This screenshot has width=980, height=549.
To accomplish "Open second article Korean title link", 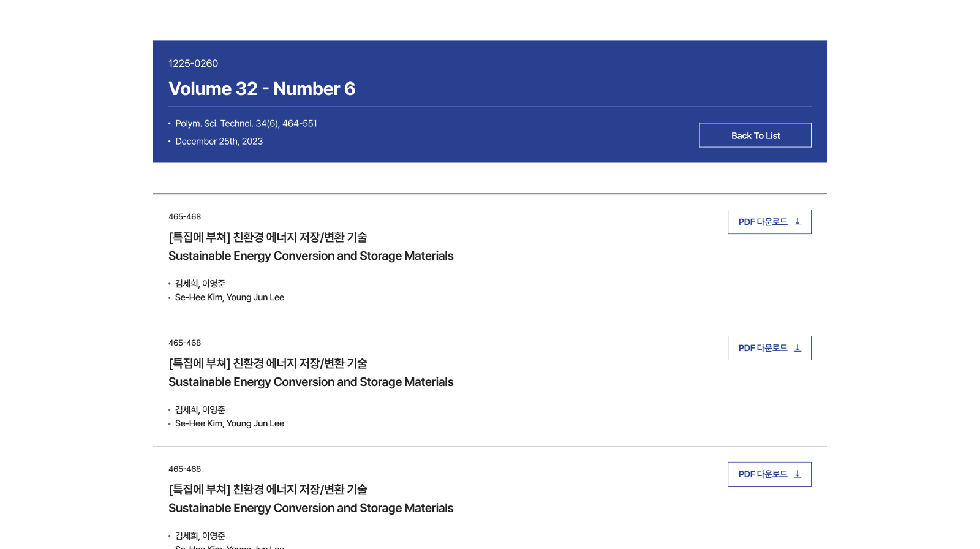I will (x=268, y=363).
